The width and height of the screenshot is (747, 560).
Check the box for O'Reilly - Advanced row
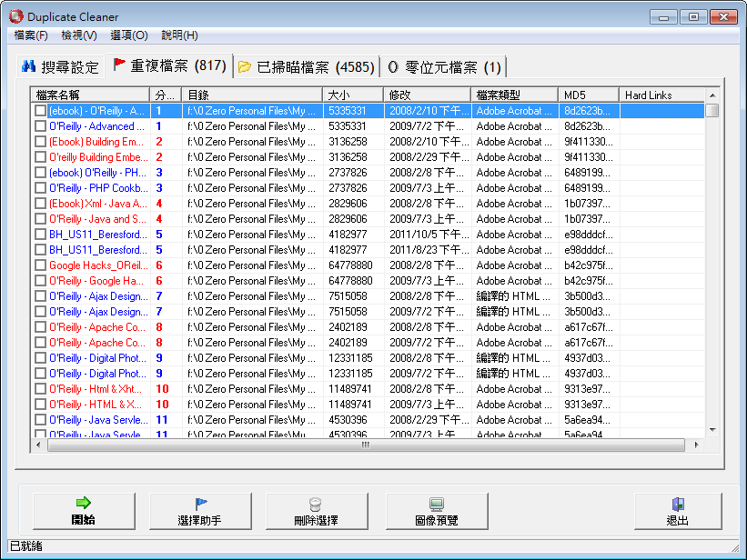click(41, 126)
